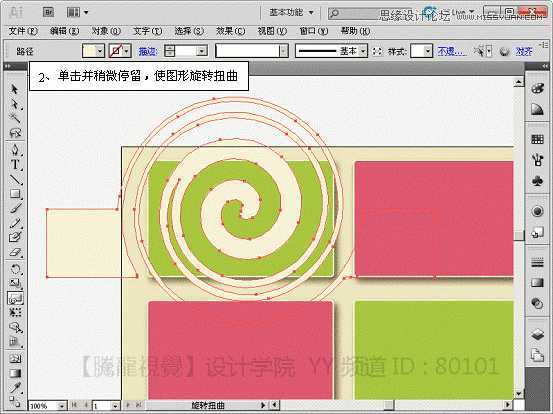Open the 基本功能 workspace switcher

tap(291, 13)
